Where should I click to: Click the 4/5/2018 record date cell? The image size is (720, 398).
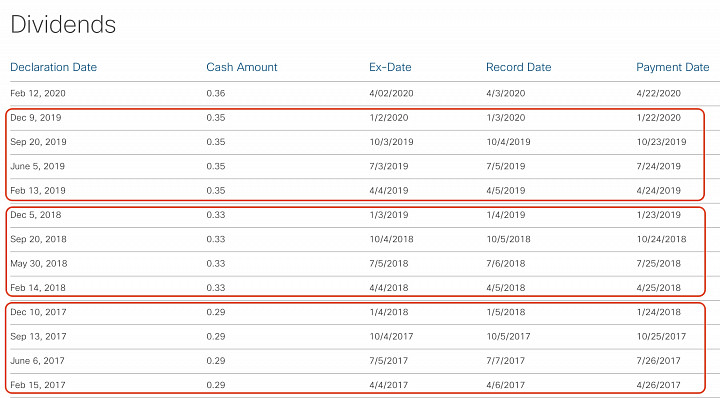click(506, 288)
